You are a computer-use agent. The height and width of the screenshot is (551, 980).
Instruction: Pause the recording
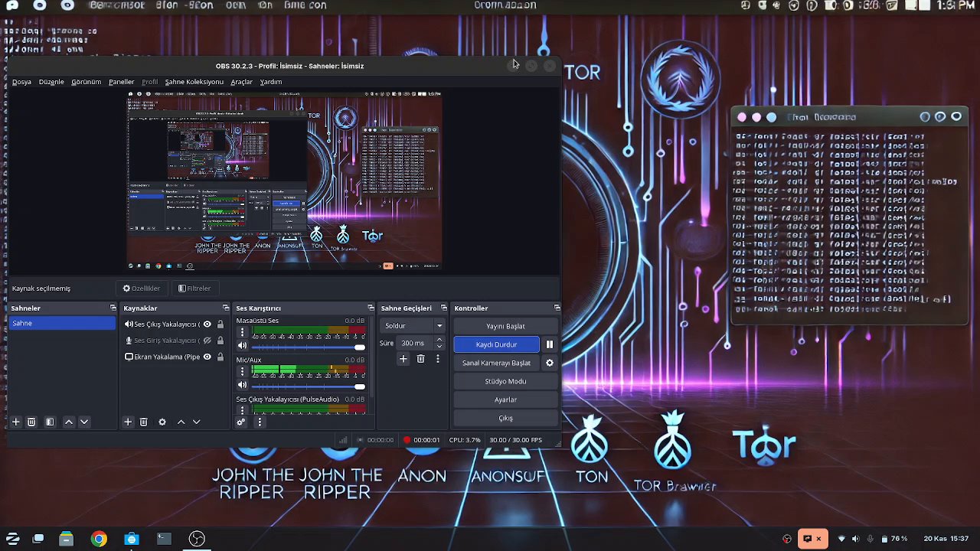coord(549,344)
